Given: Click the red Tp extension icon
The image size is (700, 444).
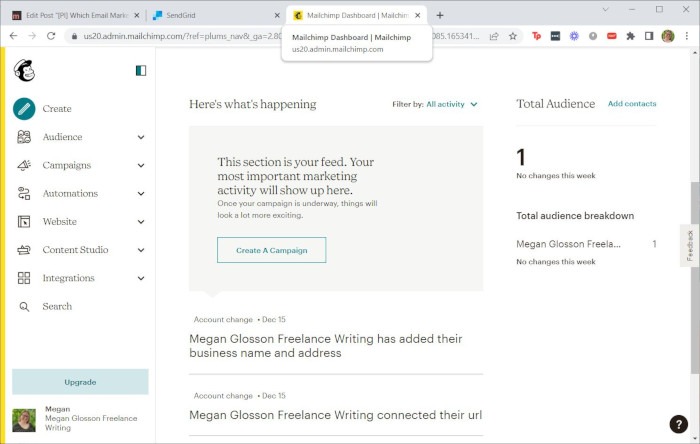Looking at the screenshot, I should point(537,36).
